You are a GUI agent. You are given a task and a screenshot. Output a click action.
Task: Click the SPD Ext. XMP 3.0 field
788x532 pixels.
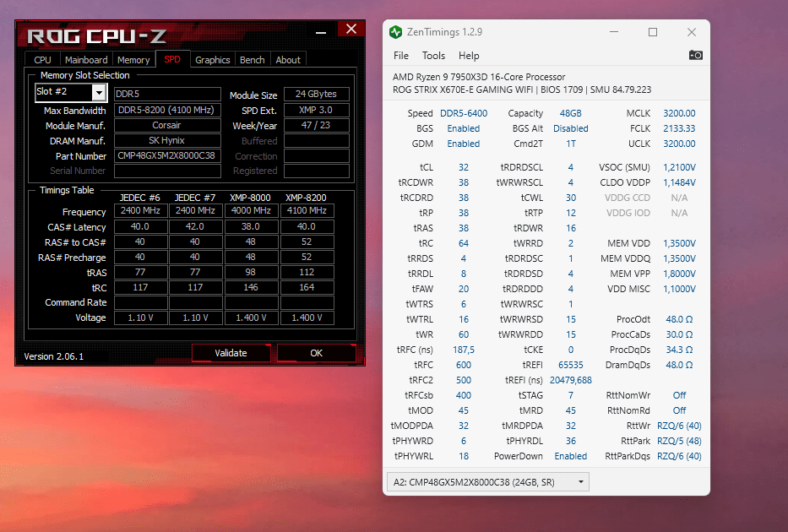click(317, 110)
